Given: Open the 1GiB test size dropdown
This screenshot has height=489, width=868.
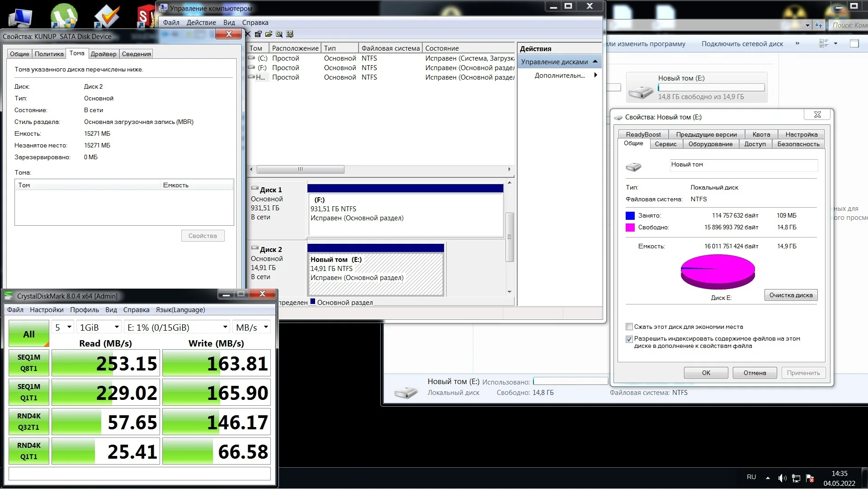Looking at the screenshot, I should coord(99,327).
